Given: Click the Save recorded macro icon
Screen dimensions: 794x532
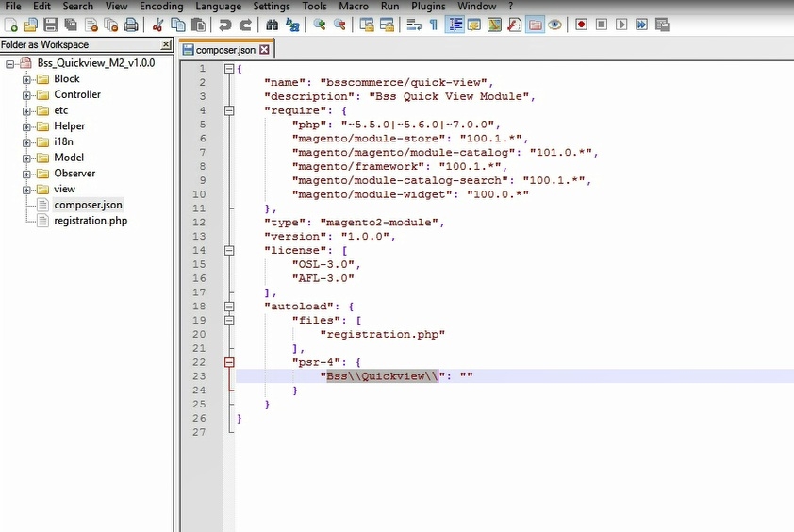Looking at the screenshot, I should [x=662, y=25].
